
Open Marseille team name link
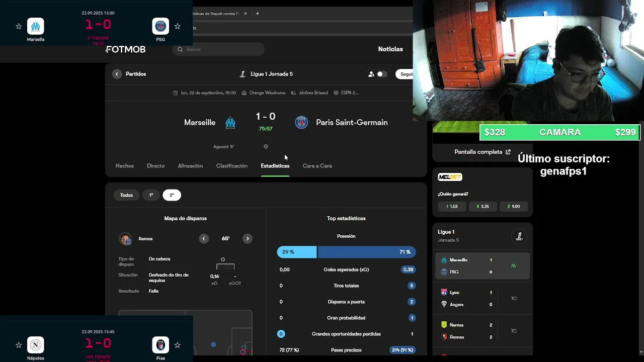[200, 123]
